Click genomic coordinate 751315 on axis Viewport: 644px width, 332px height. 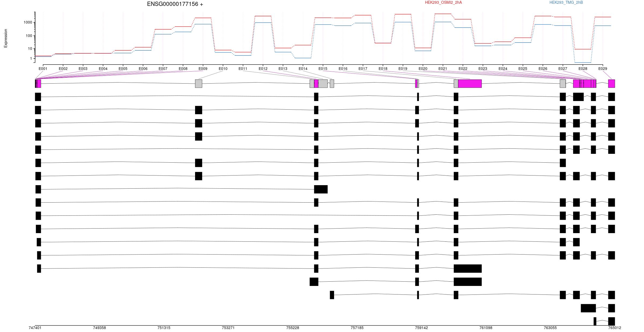[x=164, y=328]
